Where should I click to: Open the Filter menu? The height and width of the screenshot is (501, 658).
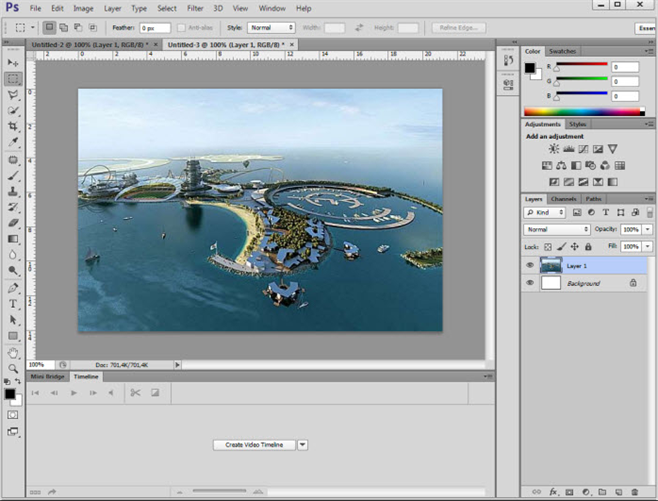pos(195,8)
